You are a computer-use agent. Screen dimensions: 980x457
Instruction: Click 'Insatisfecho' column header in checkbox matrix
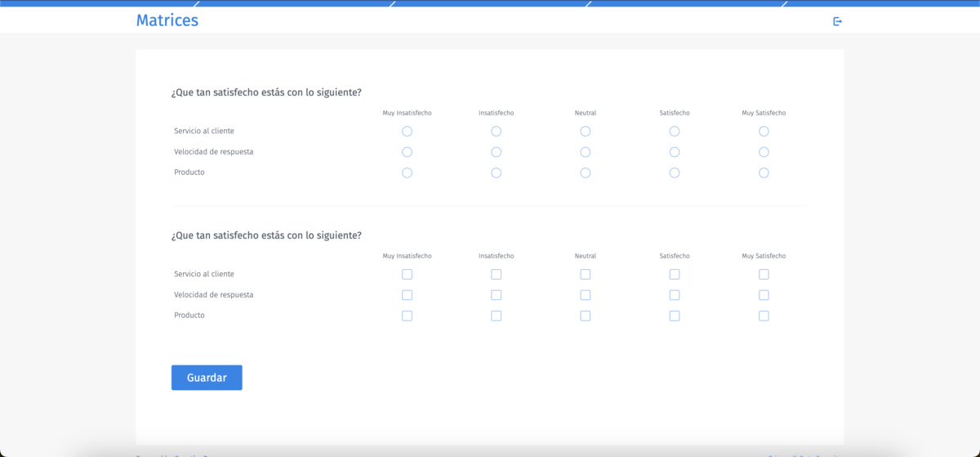pos(496,256)
